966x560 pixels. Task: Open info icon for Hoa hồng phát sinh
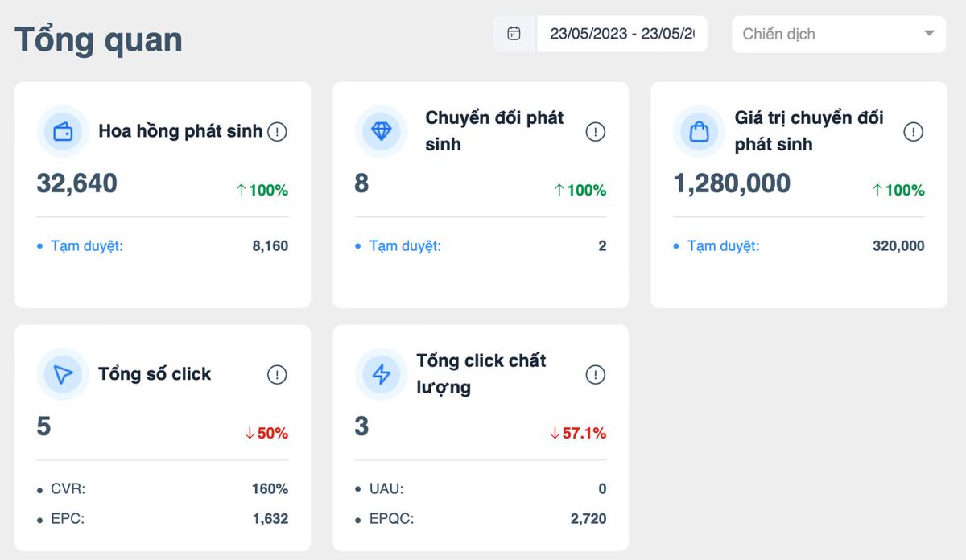click(x=277, y=131)
